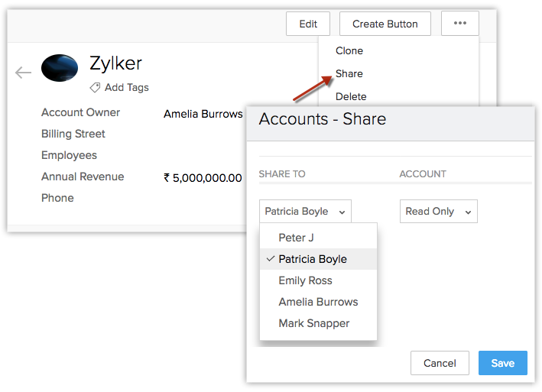Click the Add Tags link
The image size is (542, 392).
(126, 87)
